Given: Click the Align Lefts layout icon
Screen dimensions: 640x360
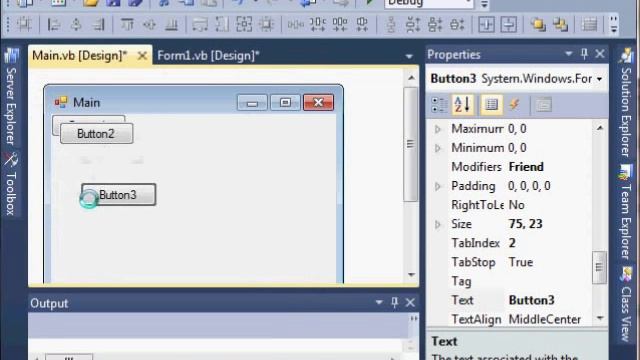Looking at the screenshot, I should coord(53,25).
